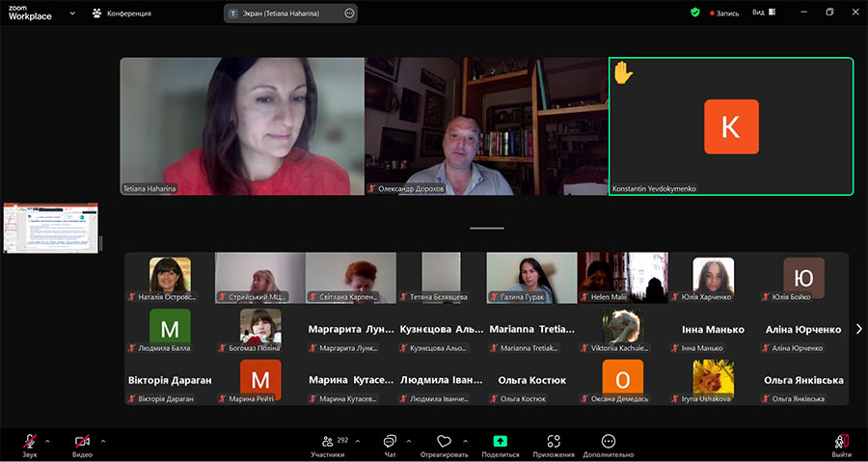This screenshot has height=462, width=868.
Task: Select Богомаз Поліна participant tile
Action: tap(260, 329)
